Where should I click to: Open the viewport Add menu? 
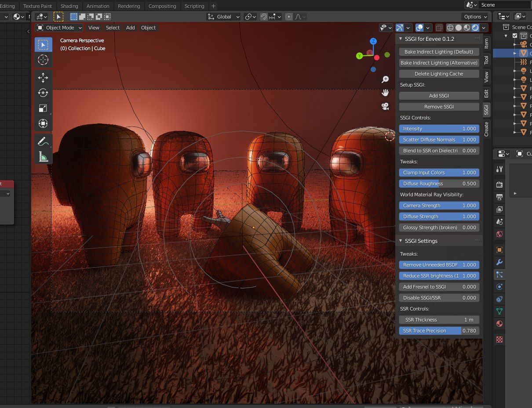tap(131, 28)
